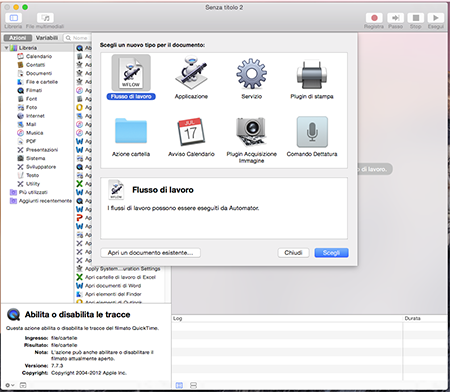
Task: Choose the Flusso di lavoro document type
Action: click(131, 78)
